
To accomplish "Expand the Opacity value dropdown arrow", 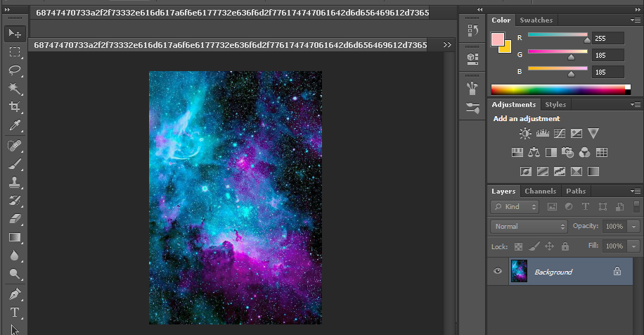I will click(633, 227).
